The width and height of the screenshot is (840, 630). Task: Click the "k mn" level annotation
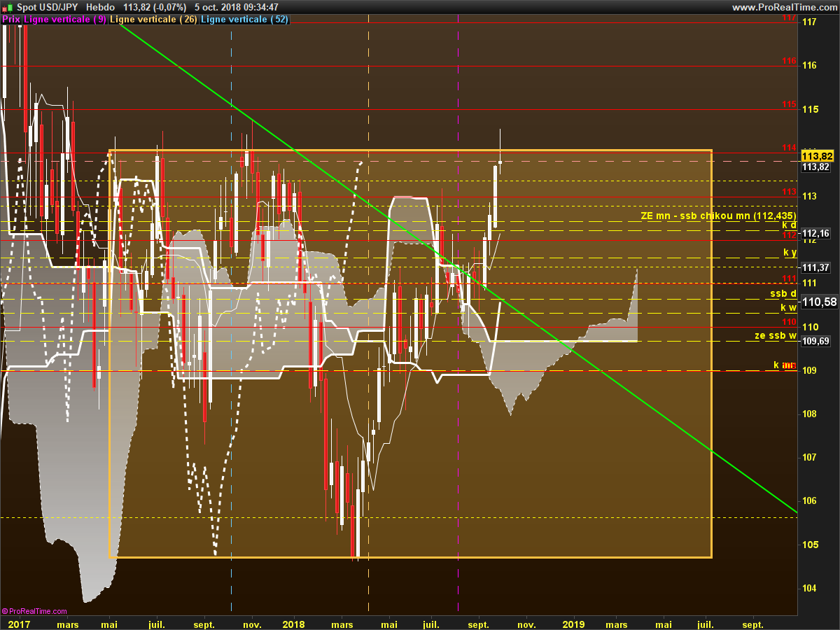tap(785, 365)
